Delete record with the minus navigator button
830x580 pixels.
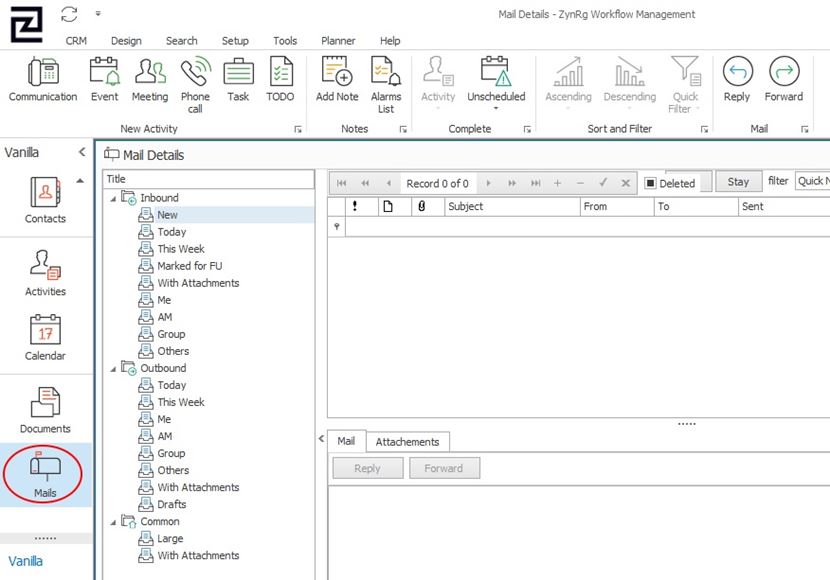click(580, 183)
